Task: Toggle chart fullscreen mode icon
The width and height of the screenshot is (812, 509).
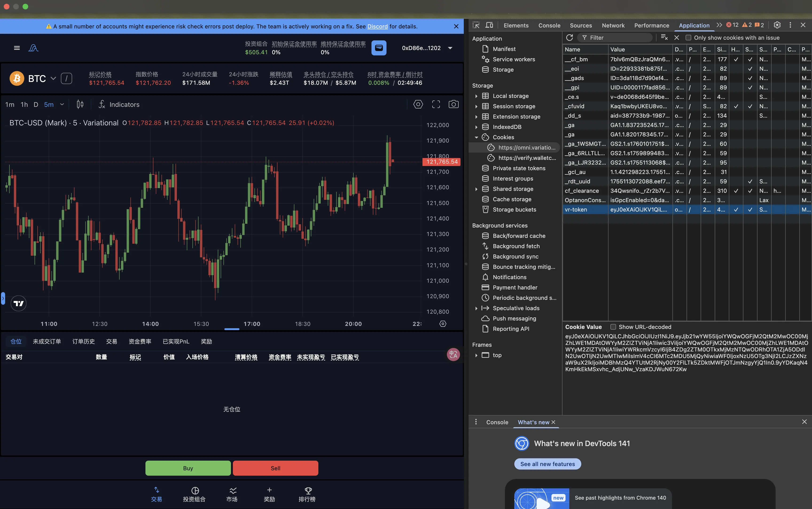Action: [436, 104]
